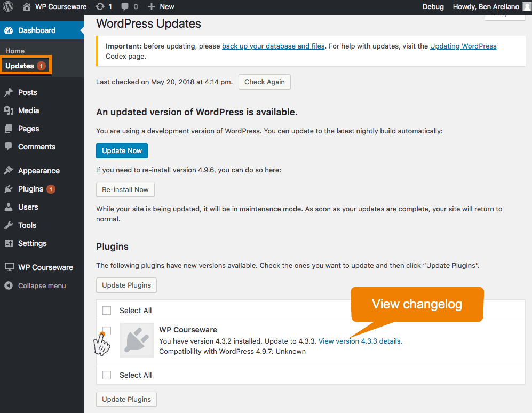Click the plus New icon in admin bar
This screenshot has width=532, height=413.
[152, 7]
